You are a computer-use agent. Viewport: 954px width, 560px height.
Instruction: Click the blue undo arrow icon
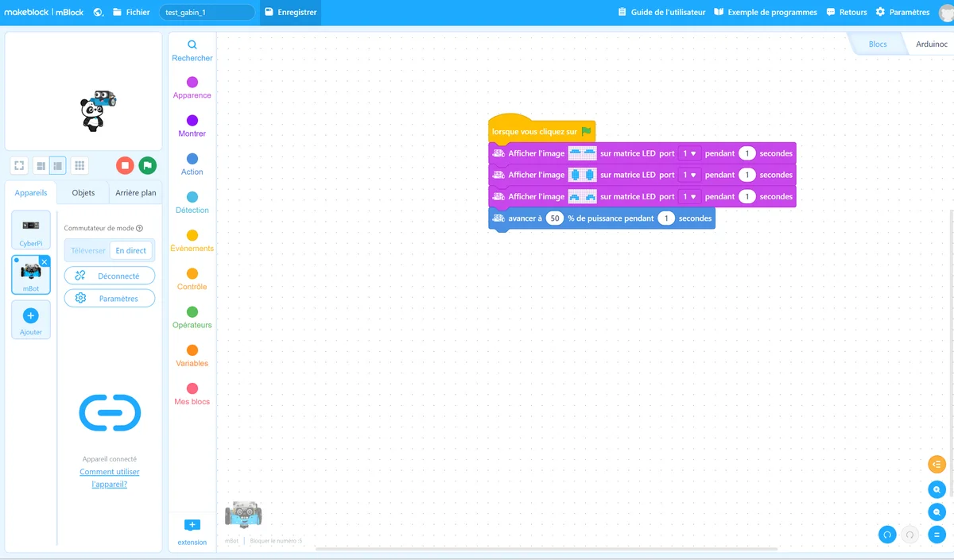(x=887, y=535)
